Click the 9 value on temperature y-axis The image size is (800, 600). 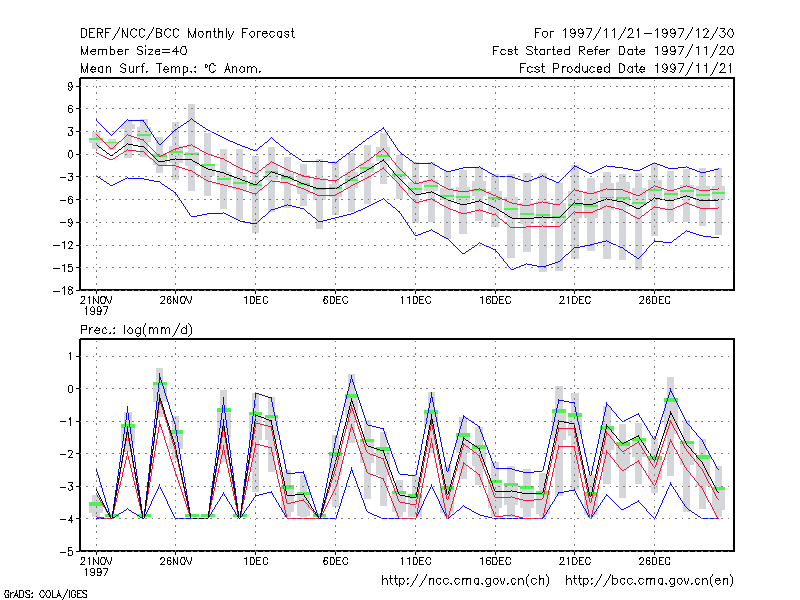tap(70, 86)
